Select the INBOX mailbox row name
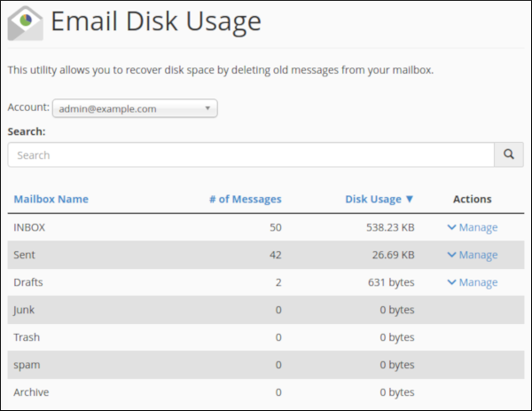 pyautogui.click(x=29, y=227)
